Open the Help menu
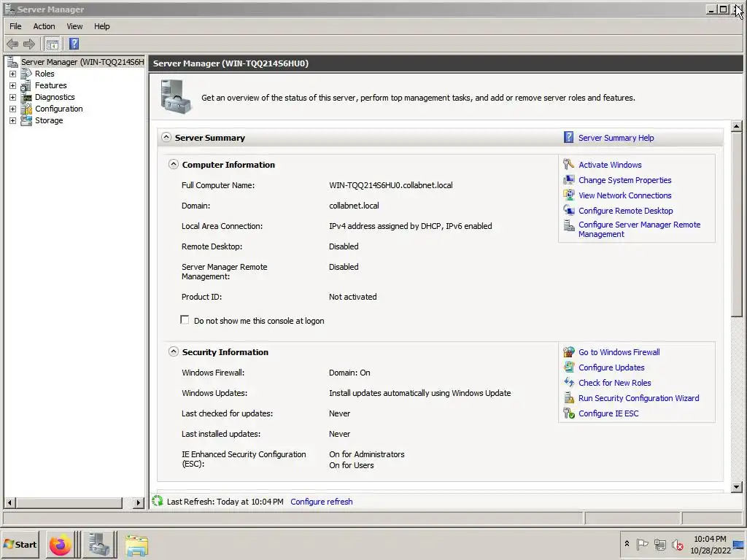The image size is (747, 560). [101, 26]
